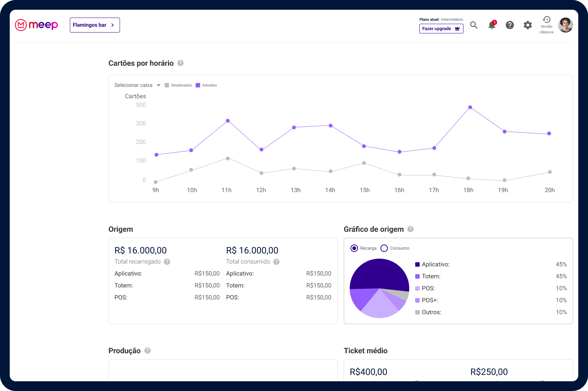
Task: Click the Fazer upgrade button
Action: point(441,29)
